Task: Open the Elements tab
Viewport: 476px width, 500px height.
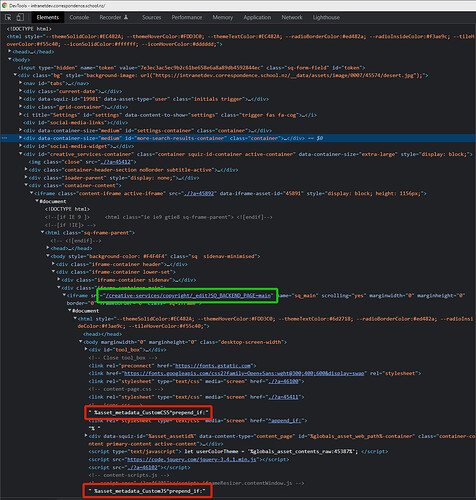Action: click(48, 17)
